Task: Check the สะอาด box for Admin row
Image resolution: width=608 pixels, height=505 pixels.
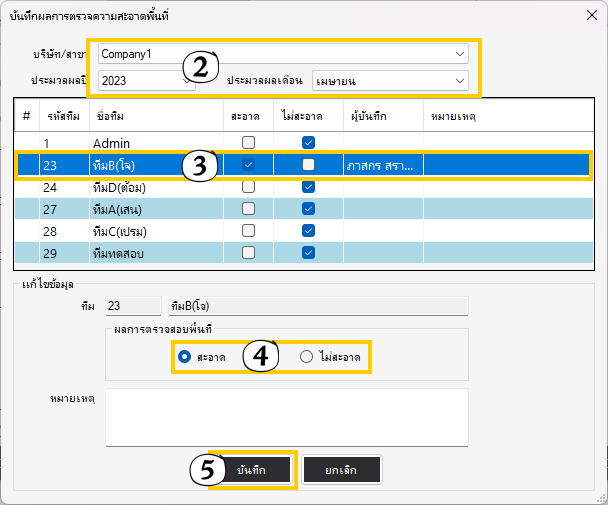Action: (x=248, y=143)
